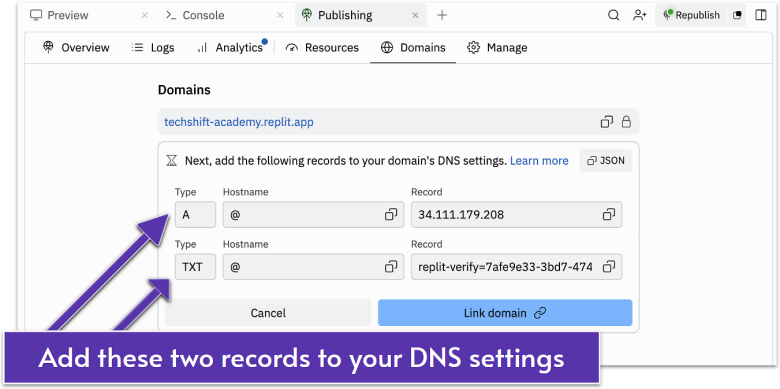Click the hourglass pending icon
Viewport: 780px width, 389px height.
tap(172, 161)
